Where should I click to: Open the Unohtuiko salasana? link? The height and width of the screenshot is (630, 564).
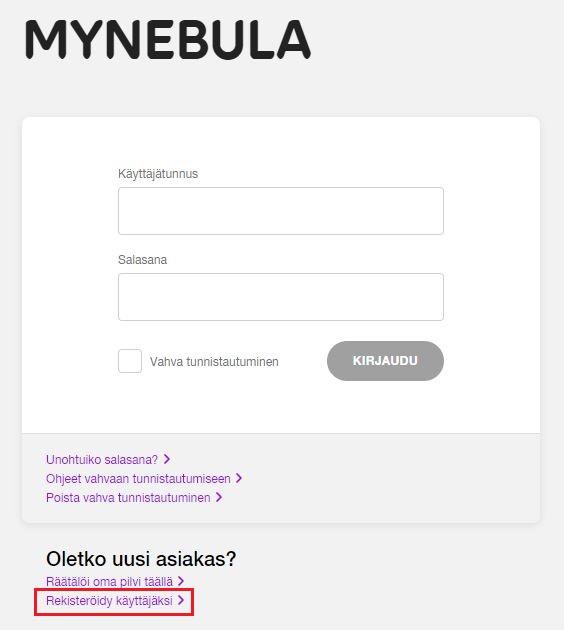point(102,459)
